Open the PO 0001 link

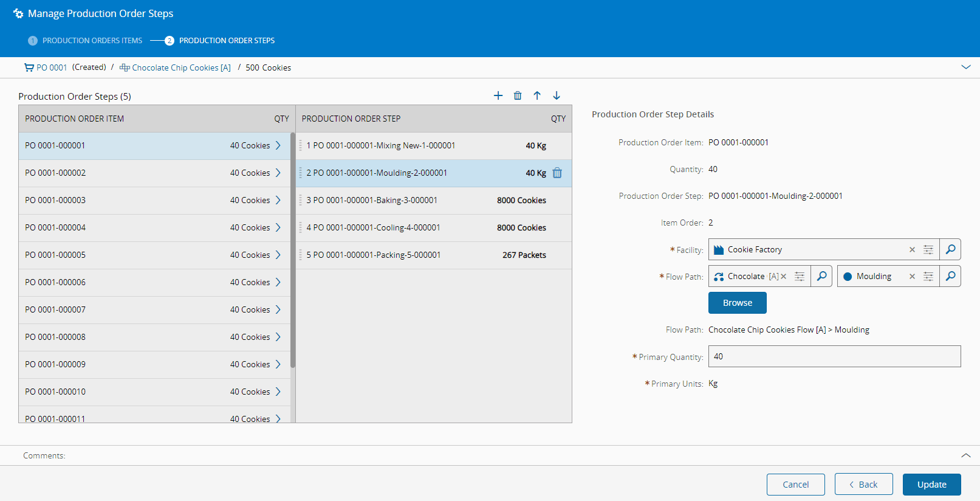click(51, 67)
